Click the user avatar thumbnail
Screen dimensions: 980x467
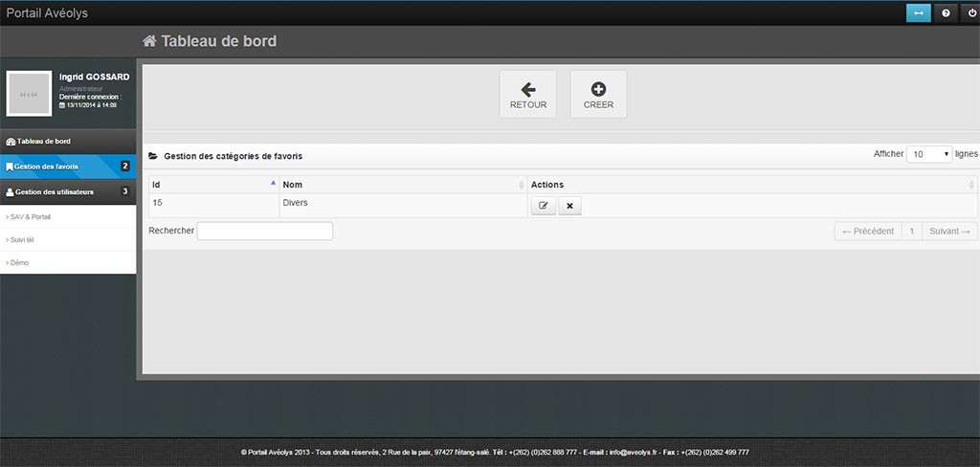tap(30, 94)
